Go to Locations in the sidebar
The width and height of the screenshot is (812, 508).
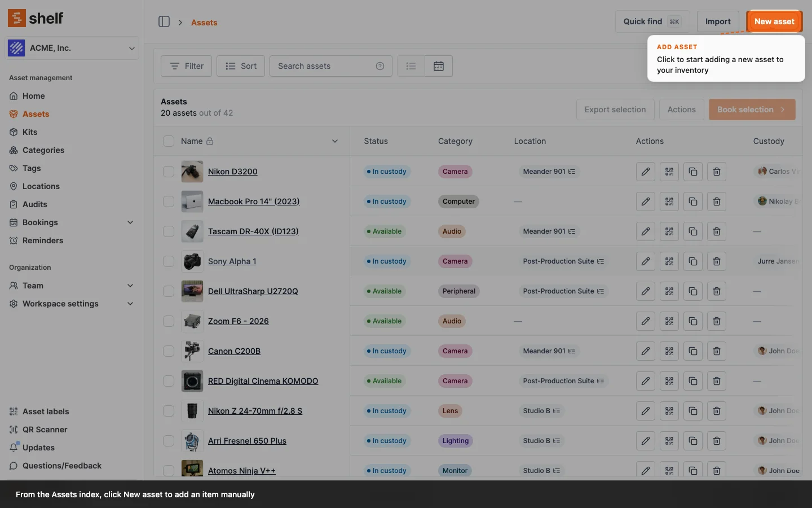41,186
